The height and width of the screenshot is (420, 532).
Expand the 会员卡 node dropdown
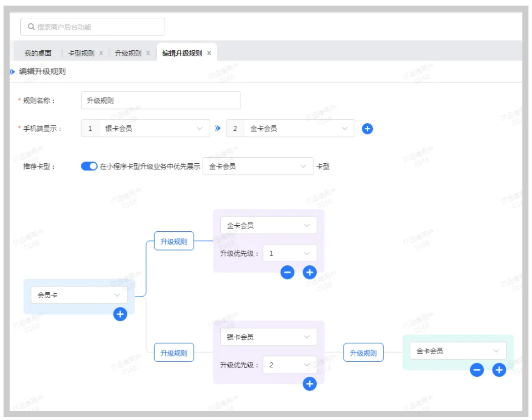click(79, 295)
